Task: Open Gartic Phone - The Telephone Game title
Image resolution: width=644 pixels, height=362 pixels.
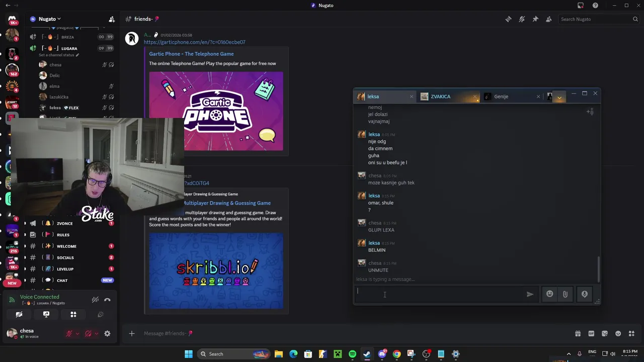Action: point(191,54)
